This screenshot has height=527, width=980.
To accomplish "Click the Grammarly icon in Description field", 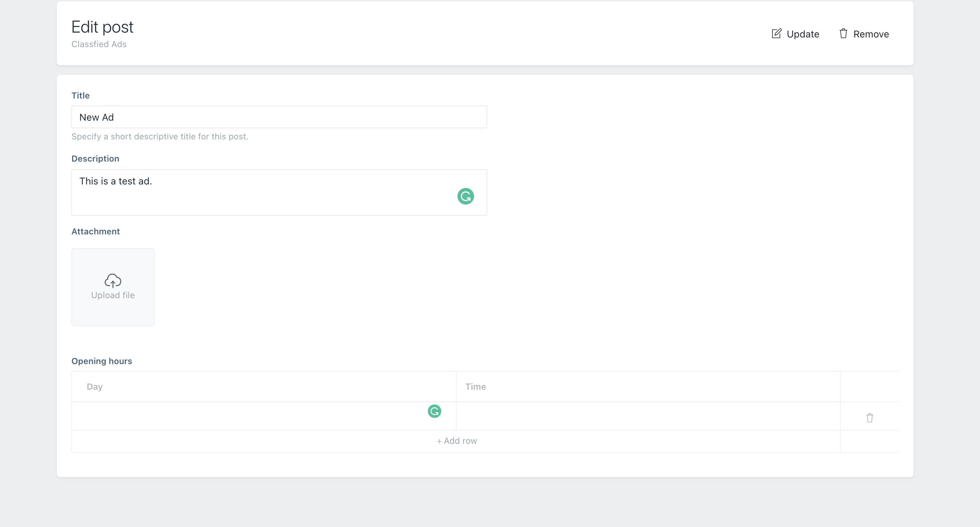I will pyautogui.click(x=465, y=196).
